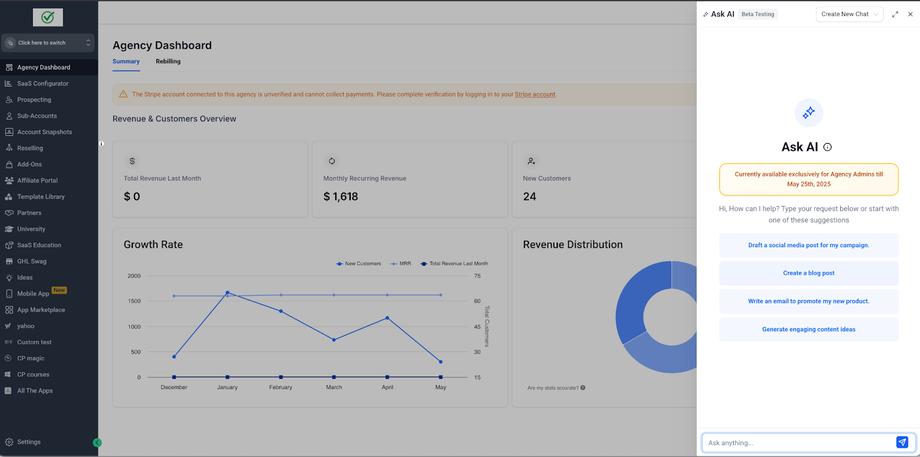Expand the Ask AI panel to fullscreen

(x=895, y=14)
